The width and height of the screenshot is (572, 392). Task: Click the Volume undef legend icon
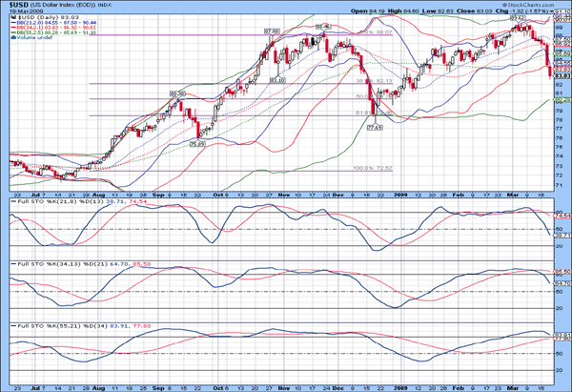[11, 38]
